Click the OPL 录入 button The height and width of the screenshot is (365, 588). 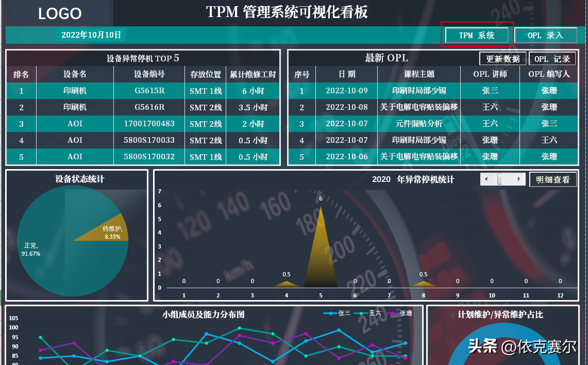click(x=546, y=35)
